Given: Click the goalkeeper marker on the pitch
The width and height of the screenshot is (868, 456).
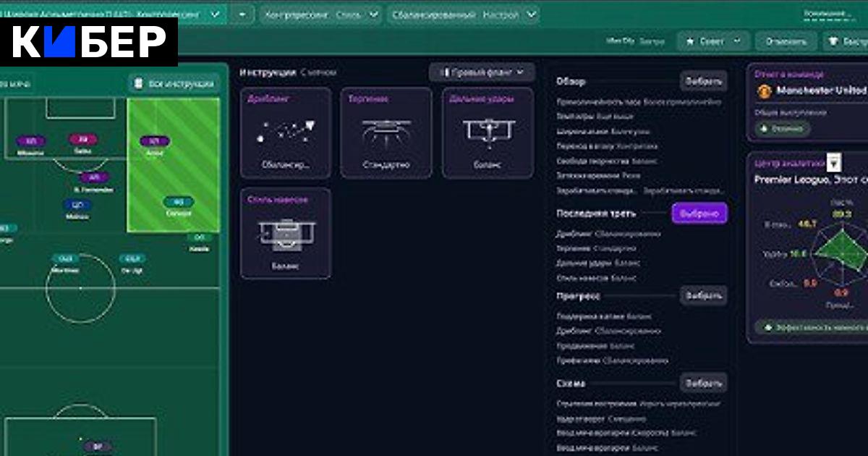Looking at the screenshot, I should (x=97, y=447).
